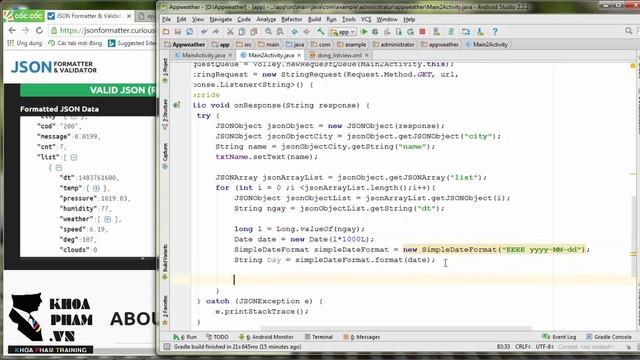Open the Analyze menu
Viewport: 640px width, 360px height.
point(266,19)
